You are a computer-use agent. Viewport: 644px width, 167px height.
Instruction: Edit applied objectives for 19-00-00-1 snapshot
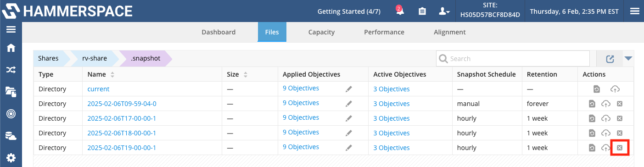tap(349, 148)
